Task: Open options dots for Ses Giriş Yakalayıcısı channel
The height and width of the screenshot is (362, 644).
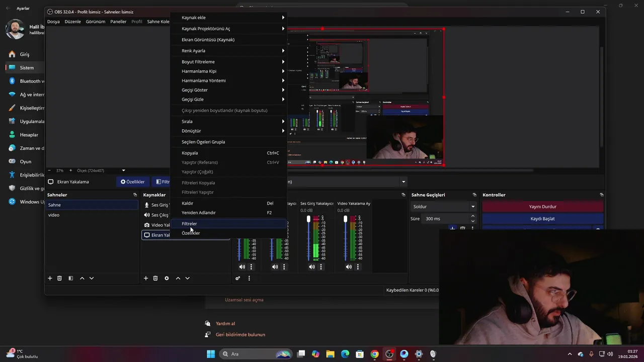Action: click(321, 267)
